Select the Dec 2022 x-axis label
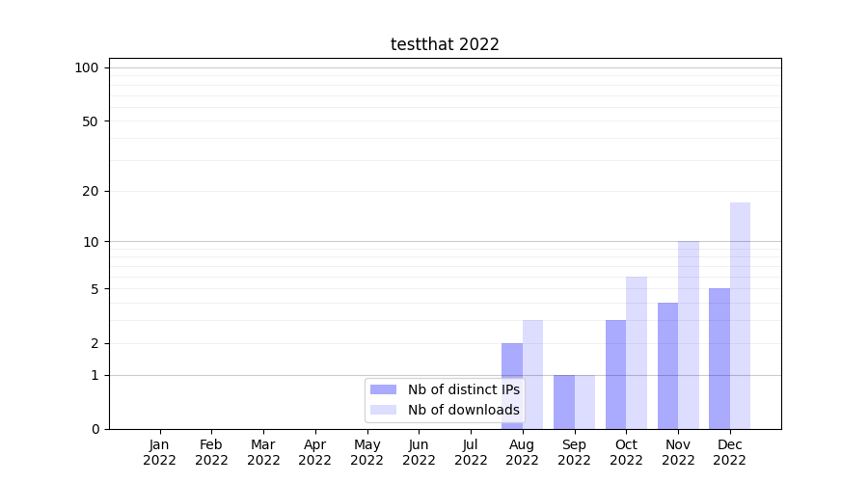 729,452
